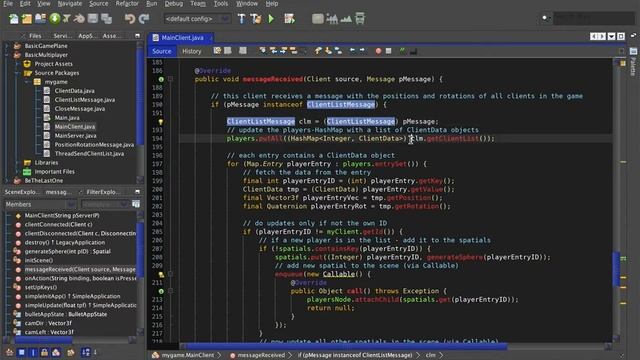Toggle the blue square navigator filter button

(21, 352)
